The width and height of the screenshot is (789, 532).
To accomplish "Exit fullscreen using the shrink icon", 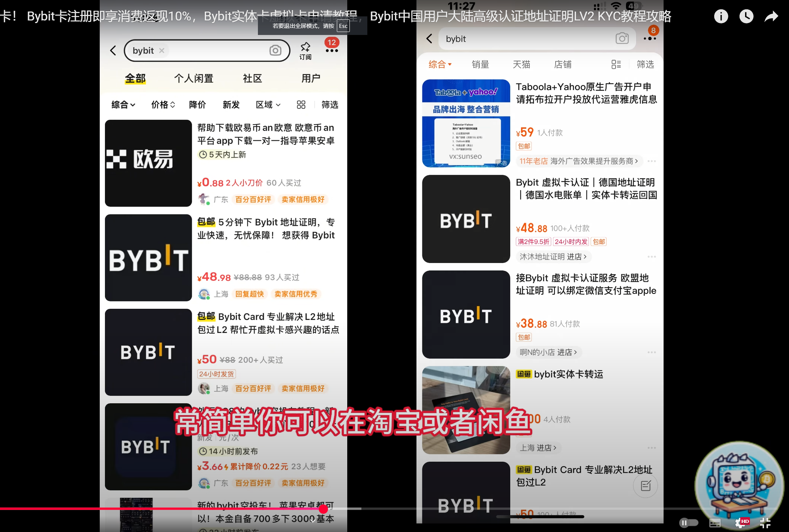I will pos(765,523).
